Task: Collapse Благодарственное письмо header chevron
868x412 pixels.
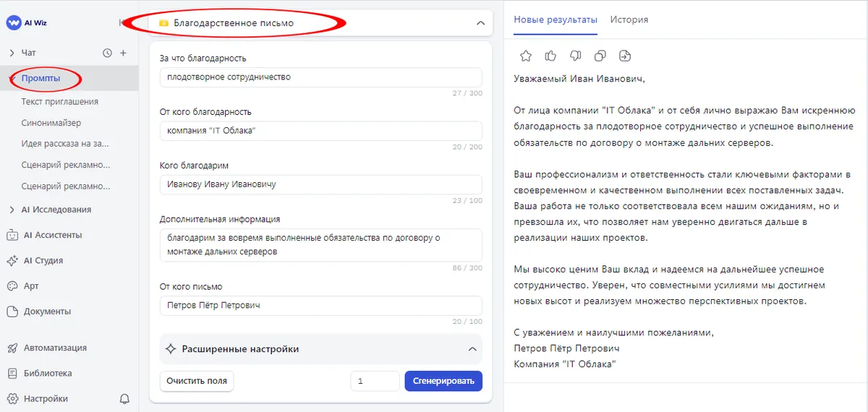Action: pyautogui.click(x=480, y=23)
